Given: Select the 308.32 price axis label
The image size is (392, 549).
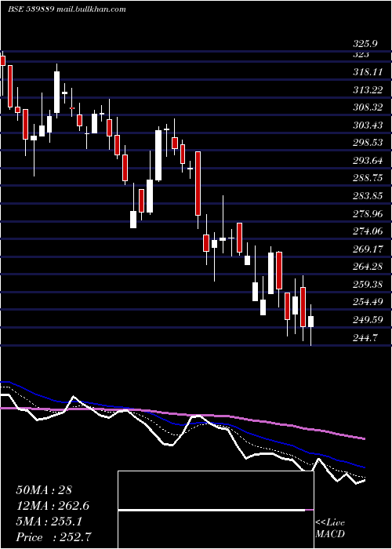Looking at the screenshot, I should click(368, 107).
